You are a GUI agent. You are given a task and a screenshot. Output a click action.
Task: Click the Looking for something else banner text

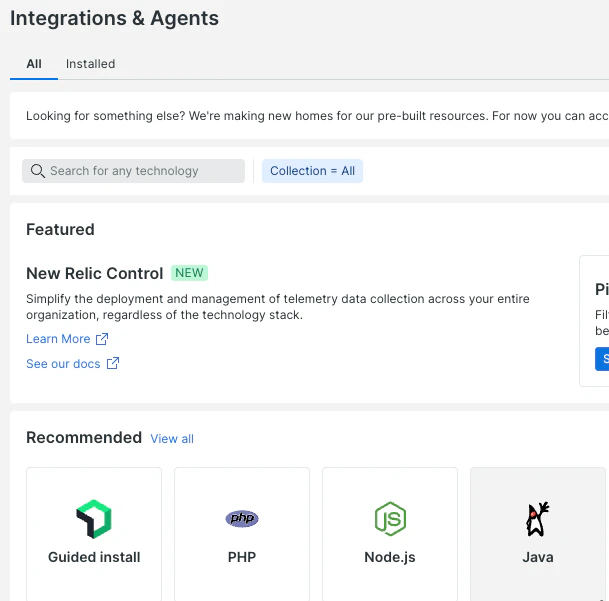coord(317,116)
